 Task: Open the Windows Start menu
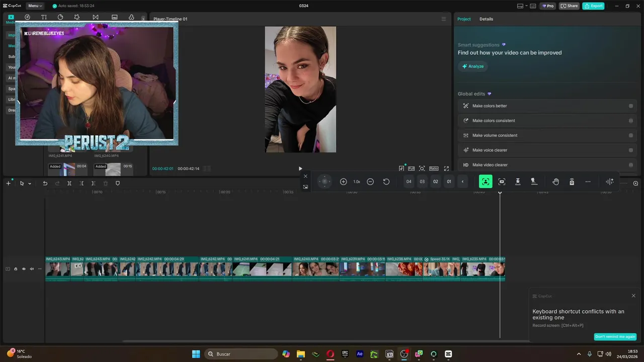[x=196, y=354]
